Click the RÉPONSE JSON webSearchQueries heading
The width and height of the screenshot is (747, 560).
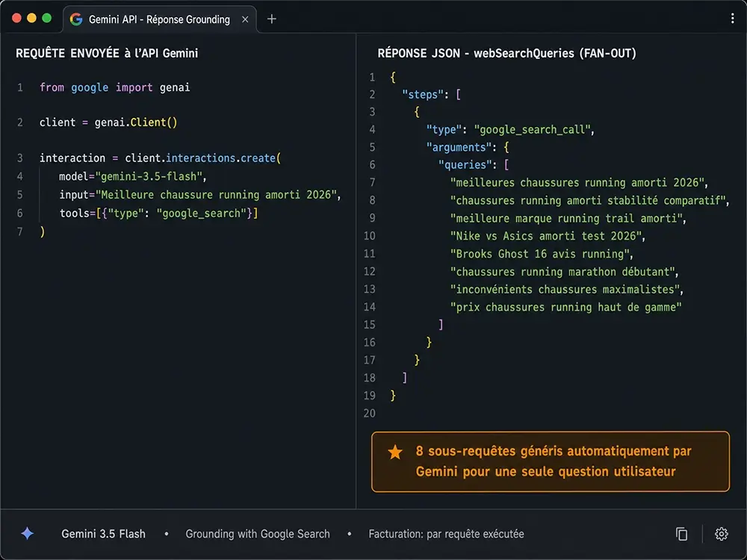pyautogui.click(x=507, y=53)
